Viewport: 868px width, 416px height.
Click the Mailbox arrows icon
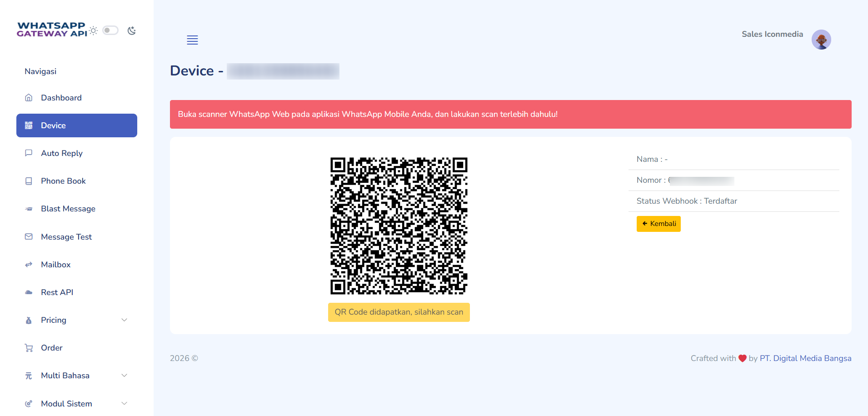(x=29, y=265)
